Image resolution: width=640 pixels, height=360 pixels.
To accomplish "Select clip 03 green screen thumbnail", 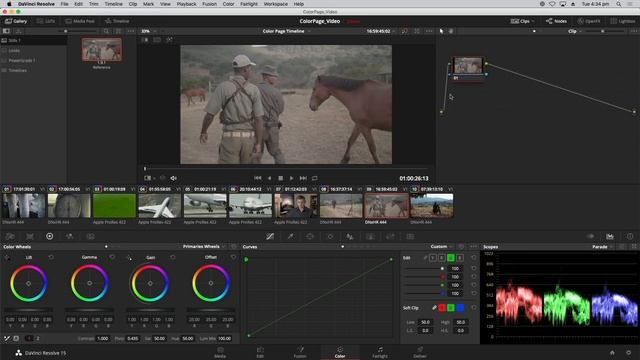I will pyautogui.click(x=114, y=205).
